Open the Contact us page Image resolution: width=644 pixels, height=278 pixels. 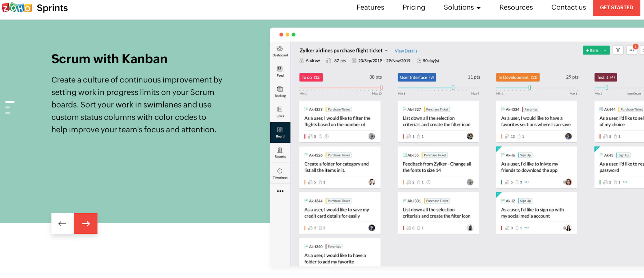pos(568,7)
